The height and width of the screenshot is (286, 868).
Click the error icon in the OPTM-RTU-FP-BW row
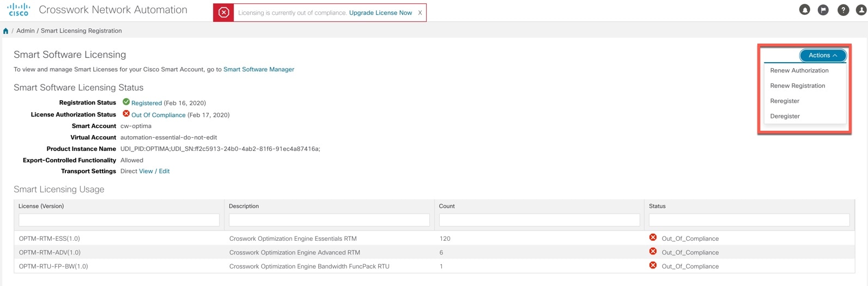[x=653, y=265]
